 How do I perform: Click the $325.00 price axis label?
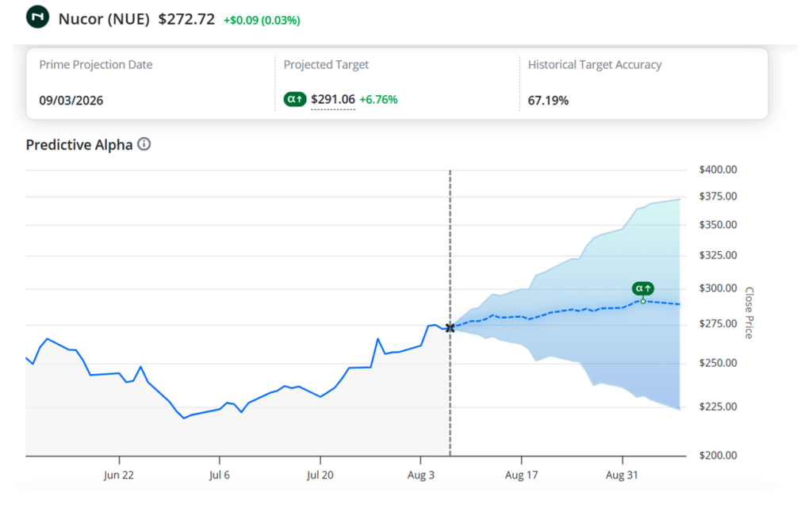point(718,255)
